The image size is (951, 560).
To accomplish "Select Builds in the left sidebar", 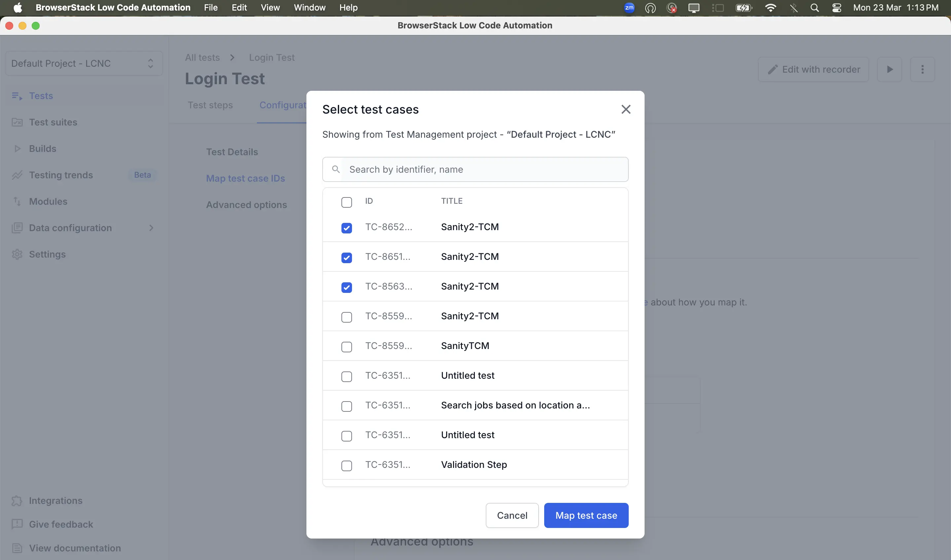I will point(43,148).
